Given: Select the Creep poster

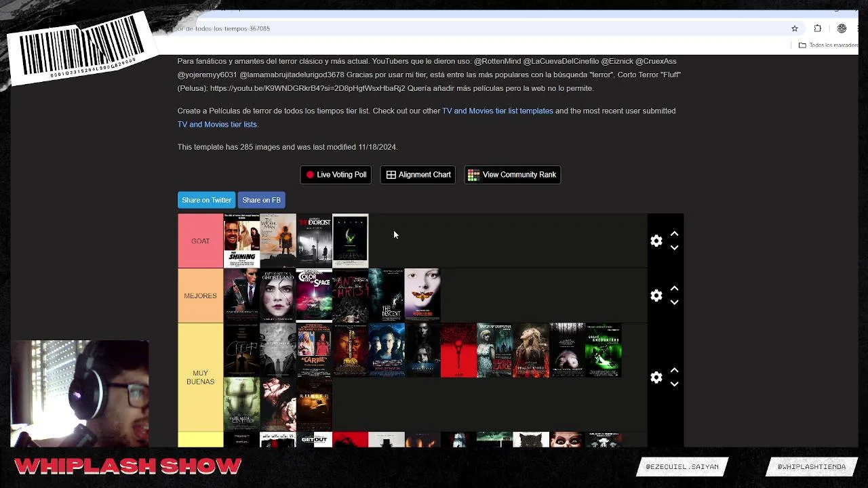Looking at the screenshot, I should tap(241, 350).
